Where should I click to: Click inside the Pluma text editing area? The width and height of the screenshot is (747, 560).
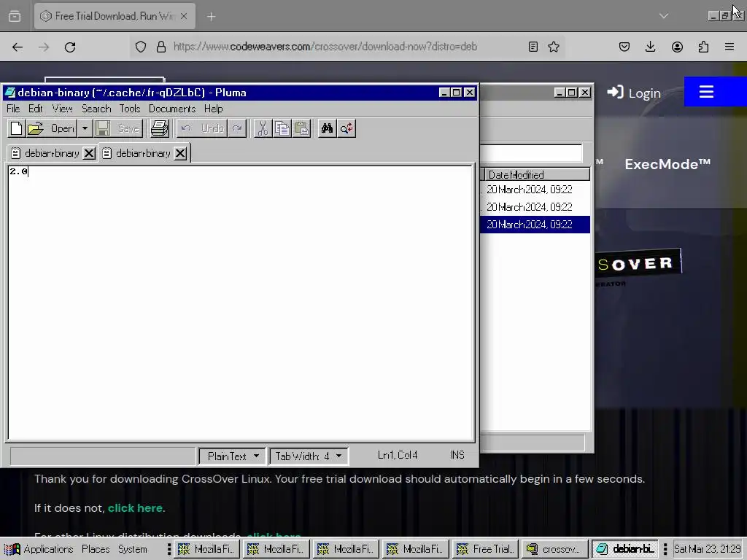coord(241,303)
